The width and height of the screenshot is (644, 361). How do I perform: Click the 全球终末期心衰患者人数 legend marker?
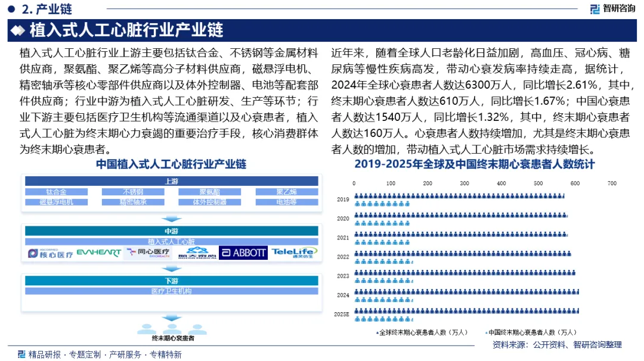377,332
